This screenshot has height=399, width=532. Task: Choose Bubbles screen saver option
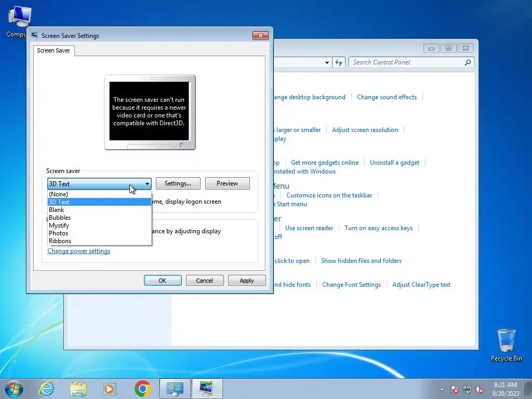99,218
